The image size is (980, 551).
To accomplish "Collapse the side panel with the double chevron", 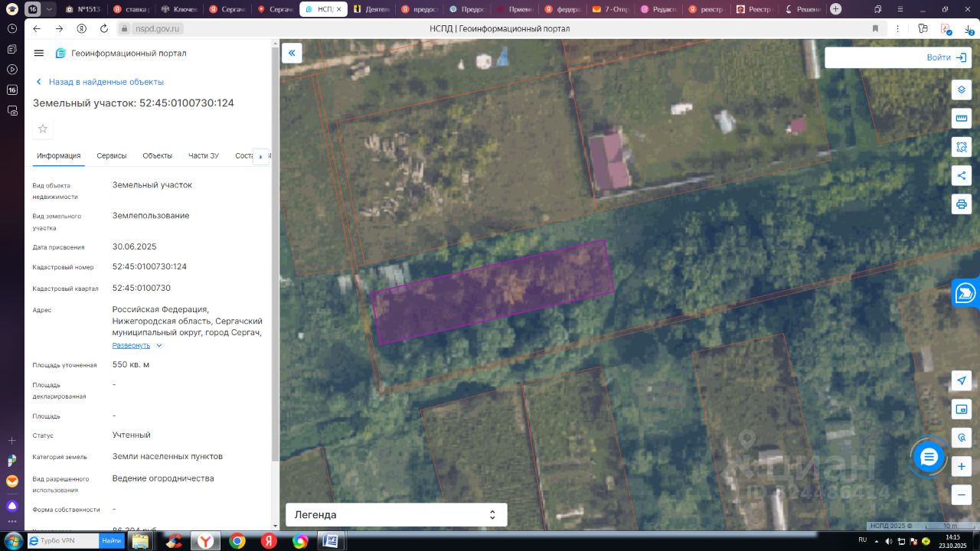I will (292, 53).
